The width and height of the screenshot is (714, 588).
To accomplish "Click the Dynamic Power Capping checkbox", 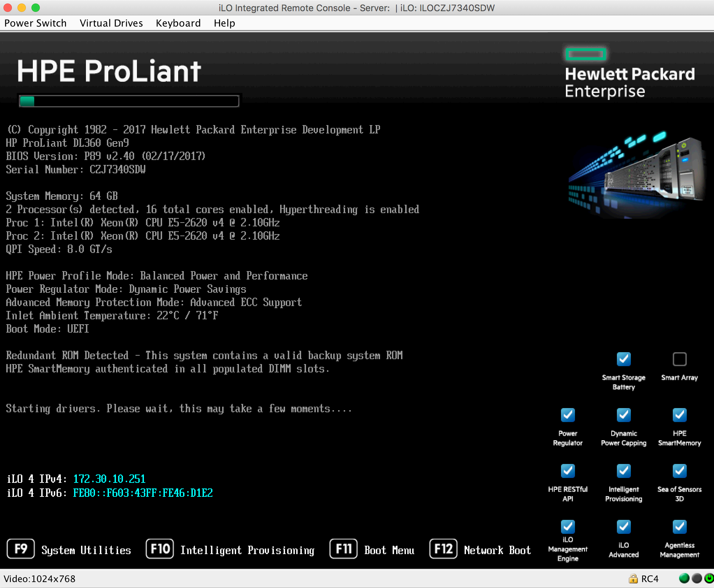I will tap(624, 415).
